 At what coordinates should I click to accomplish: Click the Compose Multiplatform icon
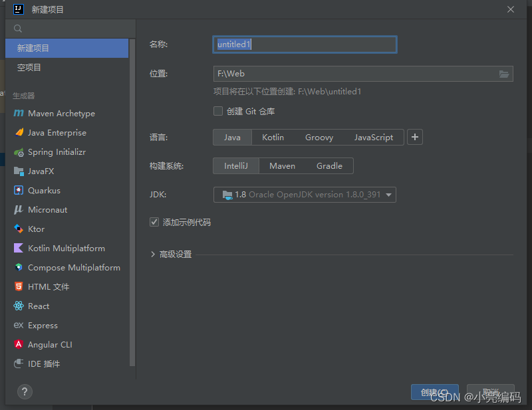(x=19, y=267)
